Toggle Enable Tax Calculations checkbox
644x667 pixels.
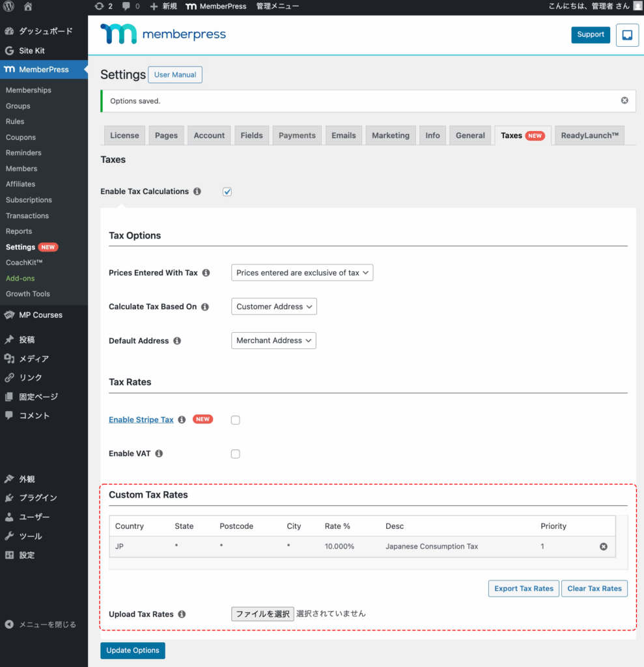pos(227,192)
